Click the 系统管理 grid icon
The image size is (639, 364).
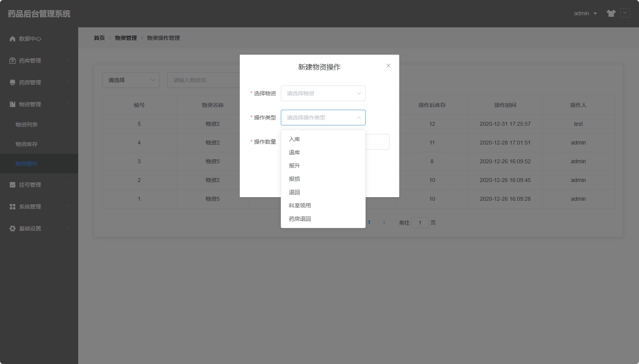pyautogui.click(x=13, y=207)
